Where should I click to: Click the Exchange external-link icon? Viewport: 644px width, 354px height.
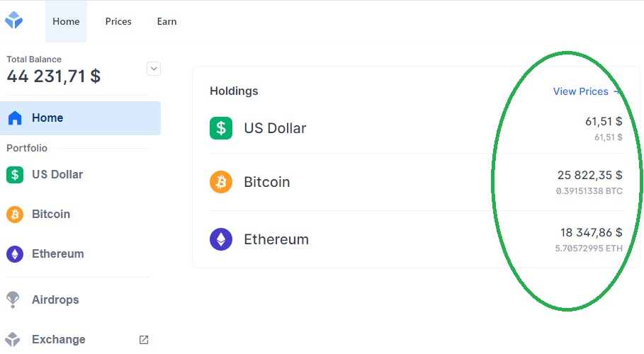144,340
